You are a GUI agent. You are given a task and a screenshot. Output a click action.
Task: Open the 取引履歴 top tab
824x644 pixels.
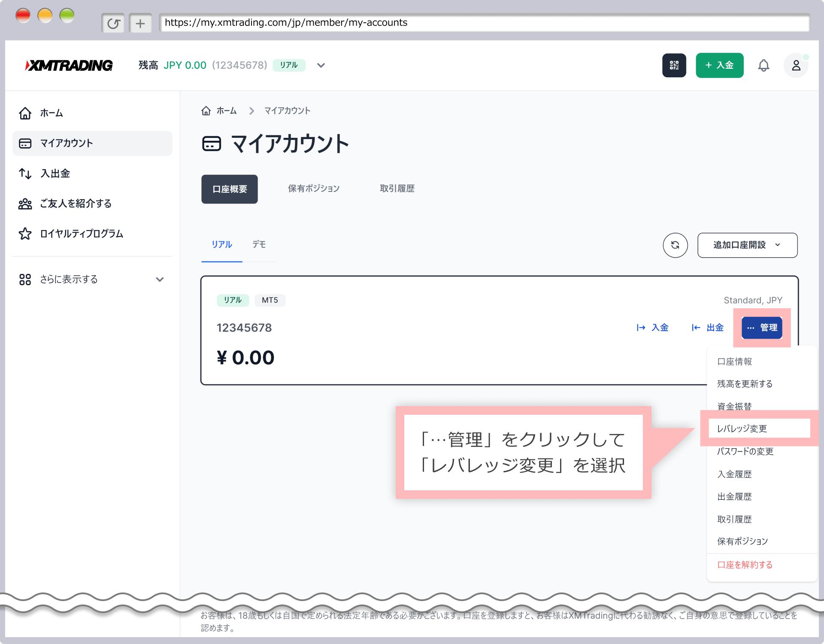(x=397, y=188)
